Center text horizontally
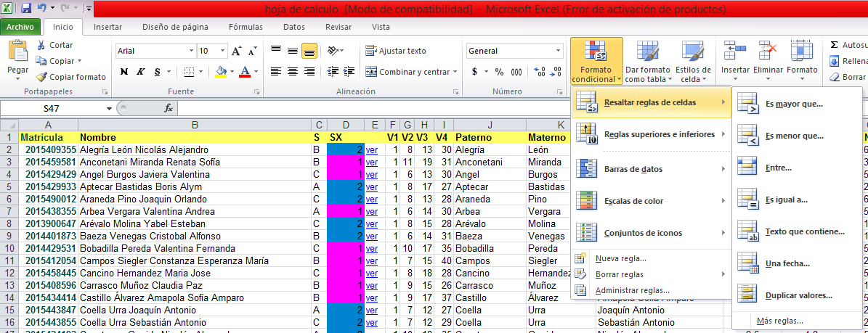 coord(293,71)
